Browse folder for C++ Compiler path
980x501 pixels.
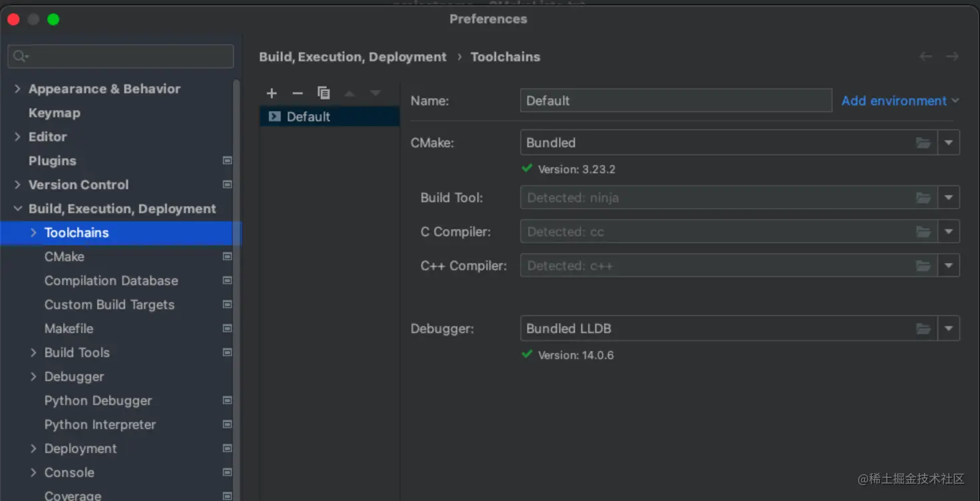pos(923,266)
